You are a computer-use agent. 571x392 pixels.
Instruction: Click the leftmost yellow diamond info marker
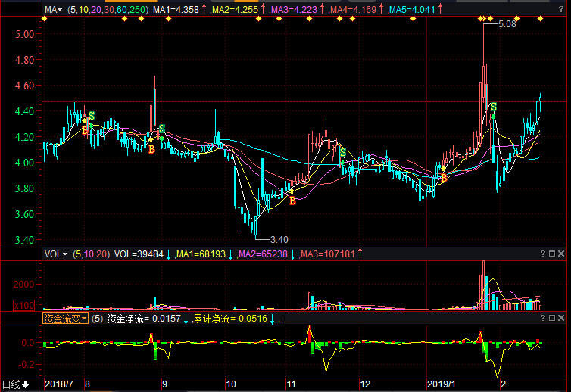point(44,19)
